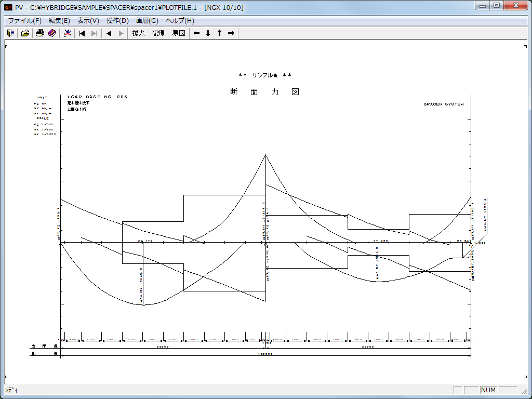Open the 編集(E) menu
532x399 pixels.
[x=59, y=21]
